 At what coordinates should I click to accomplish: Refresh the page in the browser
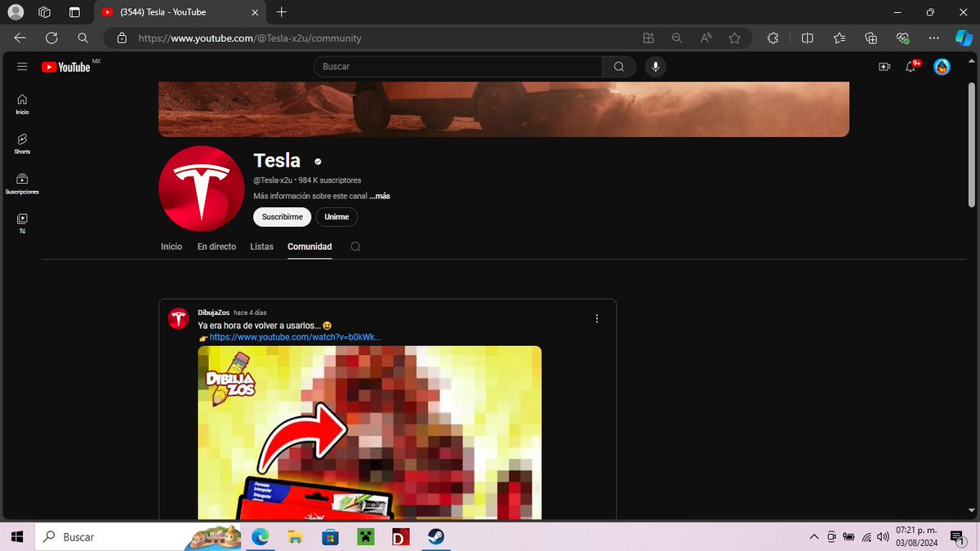click(51, 38)
